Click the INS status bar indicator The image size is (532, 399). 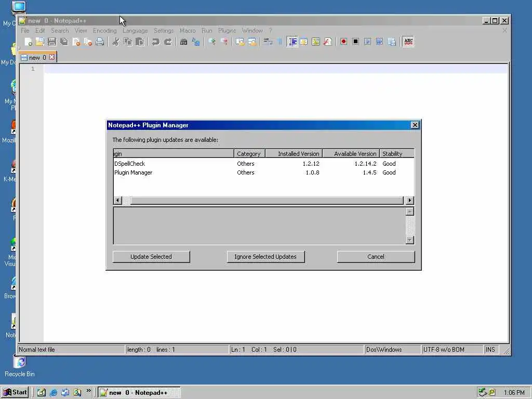click(x=490, y=350)
